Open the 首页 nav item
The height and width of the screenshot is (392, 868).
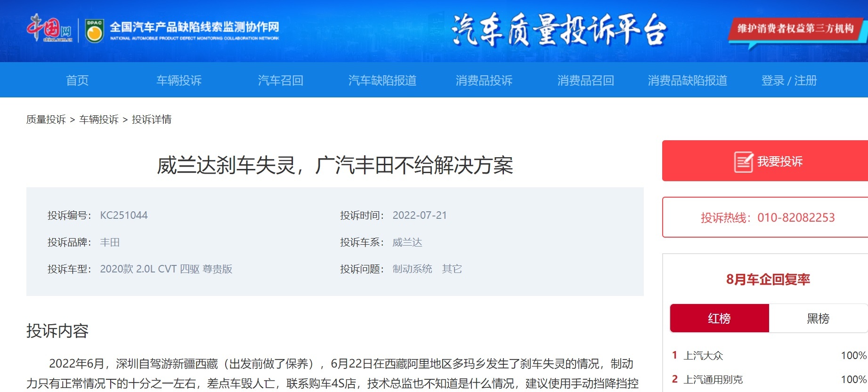coord(77,80)
